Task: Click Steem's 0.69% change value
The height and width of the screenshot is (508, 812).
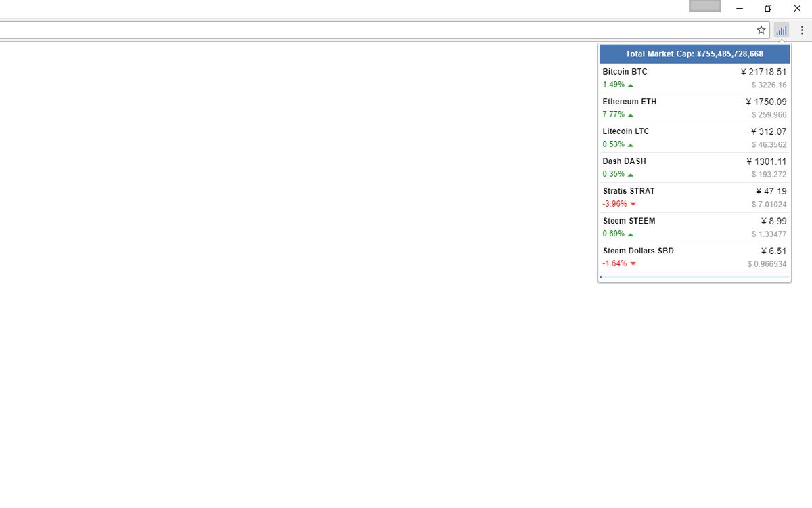Action: (613, 234)
